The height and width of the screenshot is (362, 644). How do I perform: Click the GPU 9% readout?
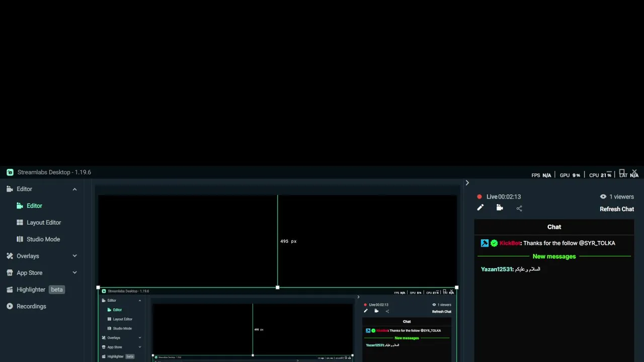pyautogui.click(x=570, y=175)
